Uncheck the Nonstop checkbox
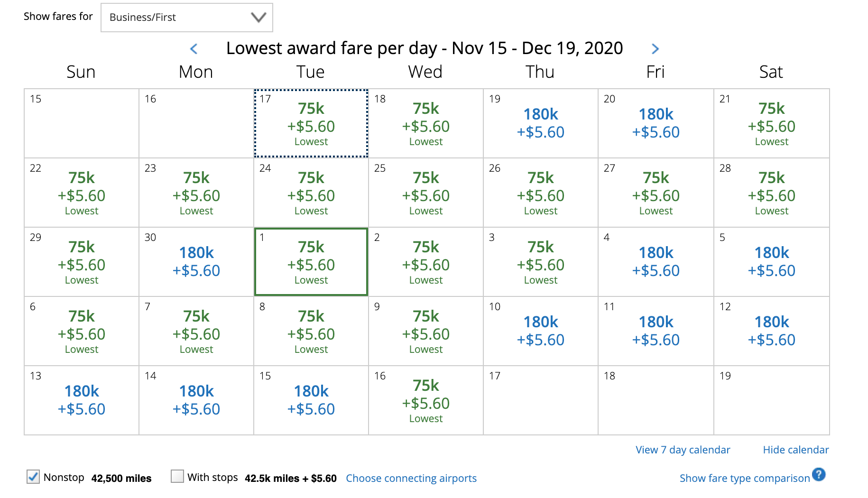868x498 pixels. coord(33,477)
